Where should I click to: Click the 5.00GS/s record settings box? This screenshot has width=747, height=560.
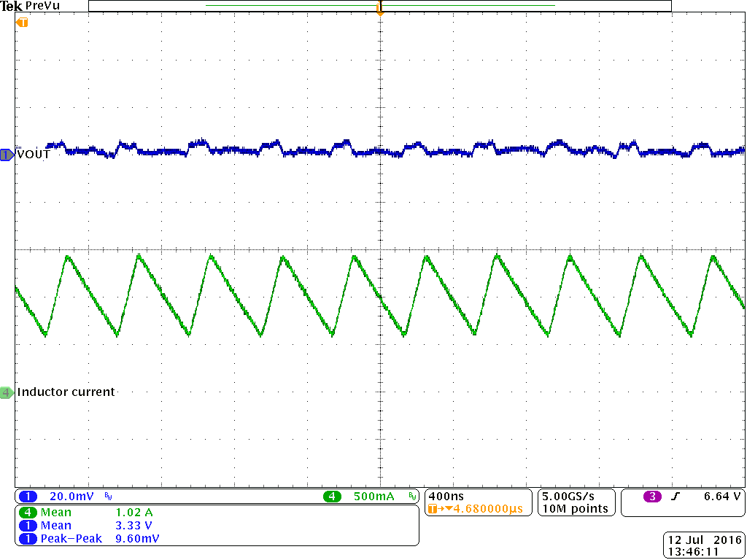tap(576, 502)
